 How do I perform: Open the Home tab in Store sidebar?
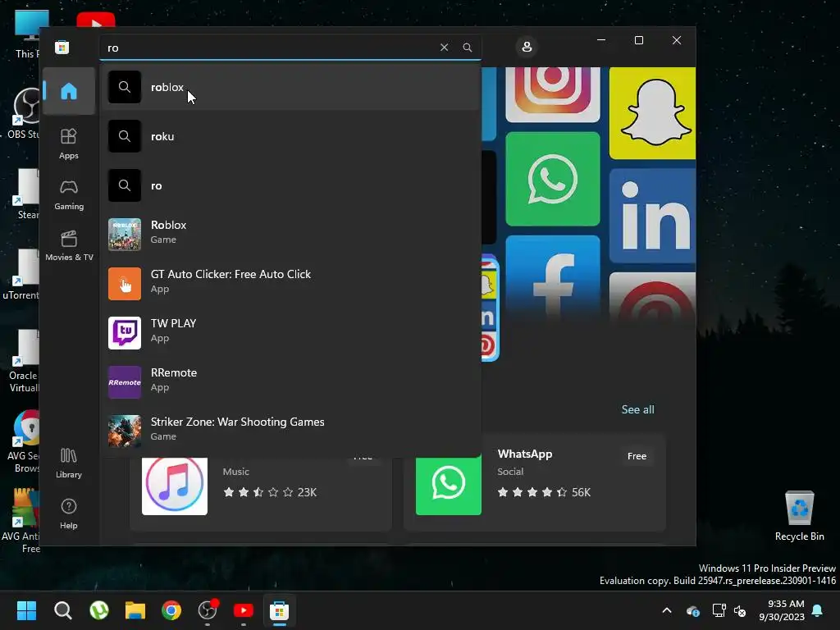click(69, 91)
